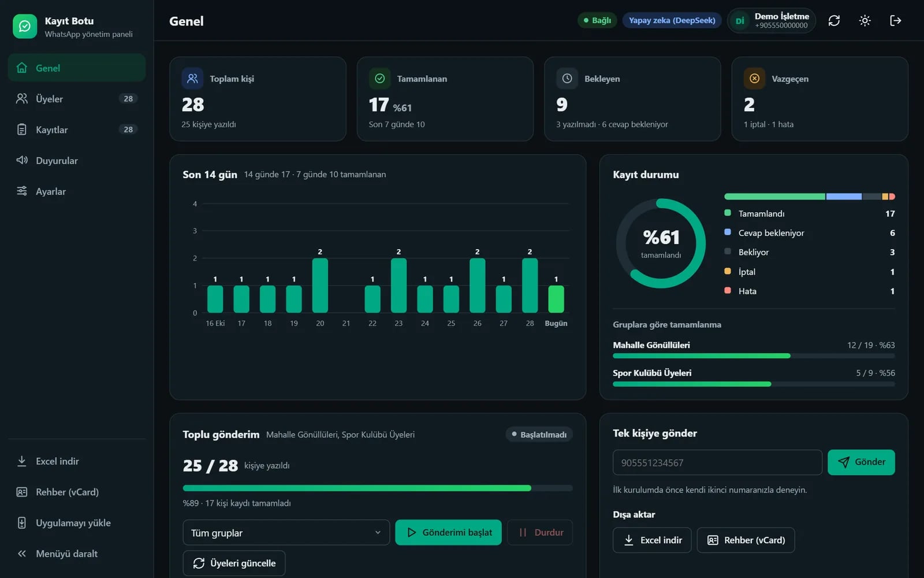Click Rehber (vCard) in the sidebar

pyautogui.click(x=77, y=492)
